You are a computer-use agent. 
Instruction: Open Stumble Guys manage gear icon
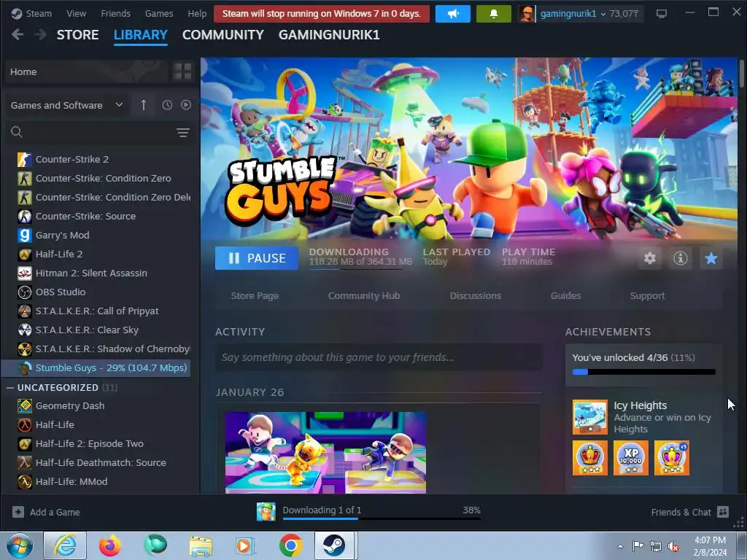tap(650, 258)
